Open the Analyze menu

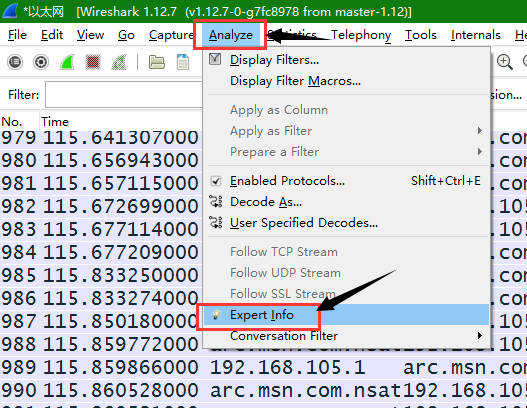231,35
